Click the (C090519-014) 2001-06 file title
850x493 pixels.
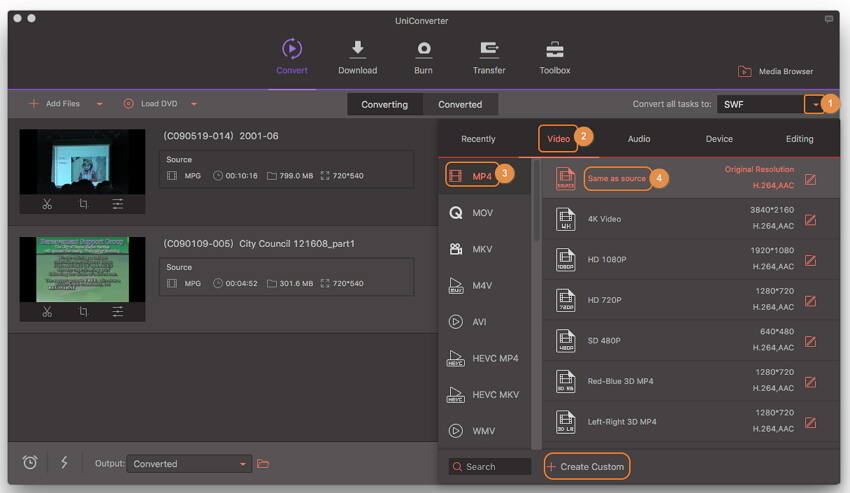(221, 136)
